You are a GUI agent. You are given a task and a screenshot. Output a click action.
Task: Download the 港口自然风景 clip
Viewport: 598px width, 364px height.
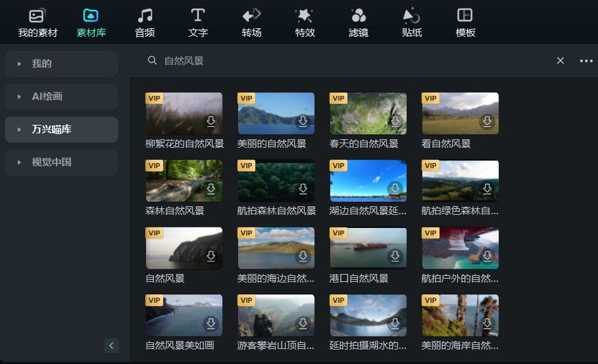(x=395, y=256)
